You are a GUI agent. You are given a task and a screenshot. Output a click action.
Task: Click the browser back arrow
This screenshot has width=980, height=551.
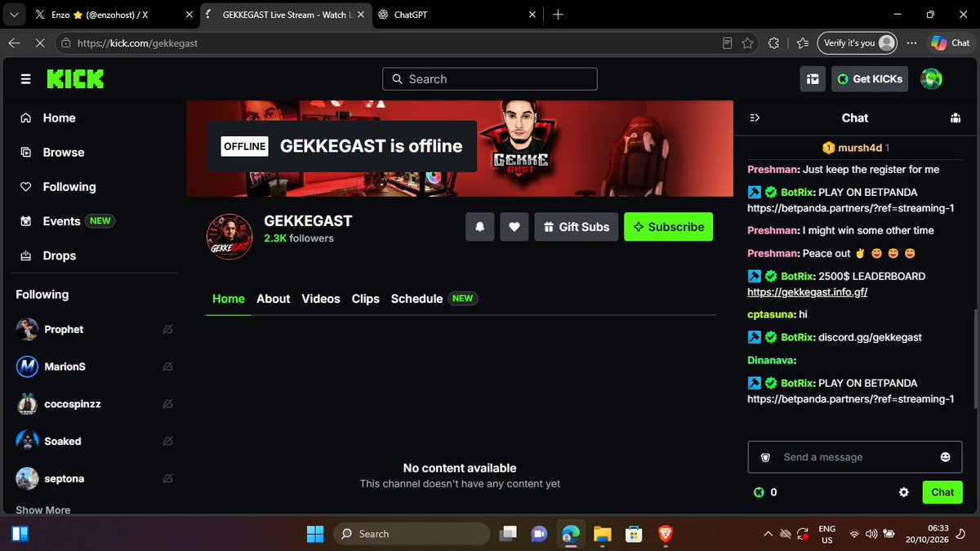pos(14,43)
